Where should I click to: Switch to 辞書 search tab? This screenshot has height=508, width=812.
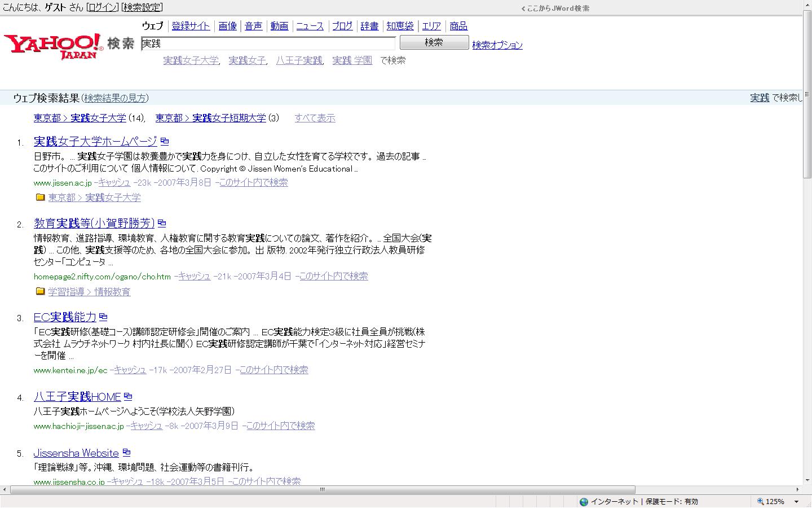(370, 26)
